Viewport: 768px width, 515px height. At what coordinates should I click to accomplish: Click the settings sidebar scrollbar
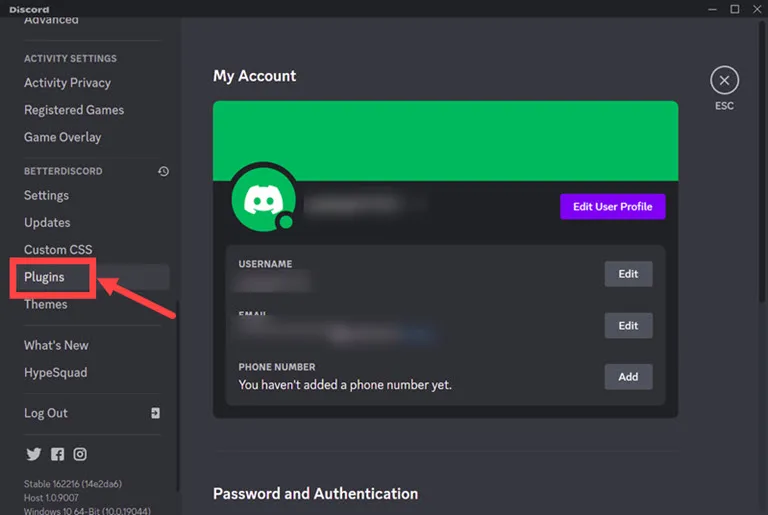pyautogui.click(x=177, y=396)
